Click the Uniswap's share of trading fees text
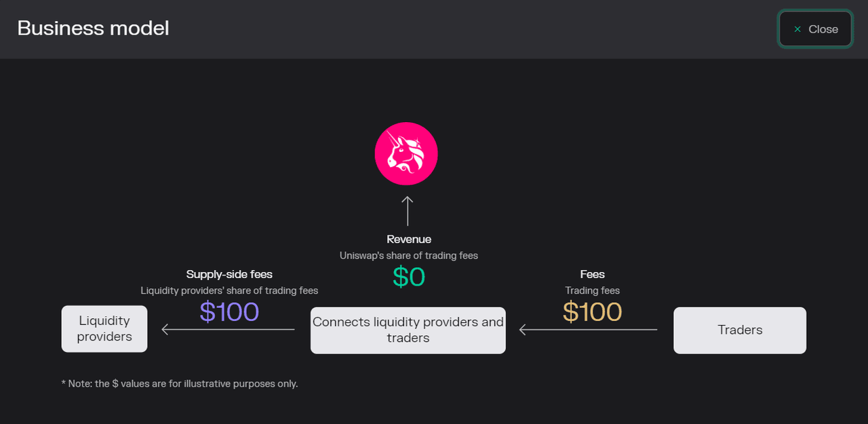Image resolution: width=868 pixels, height=424 pixels. [x=409, y=256]
